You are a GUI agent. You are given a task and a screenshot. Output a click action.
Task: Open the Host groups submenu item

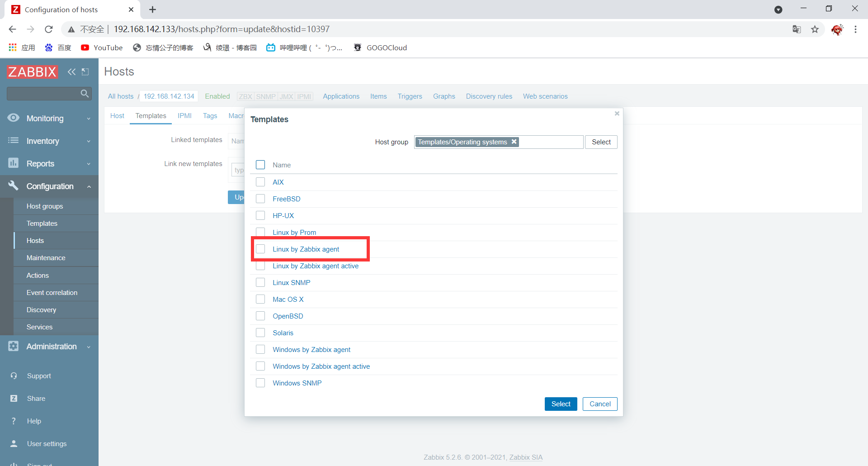pos(56,206)
